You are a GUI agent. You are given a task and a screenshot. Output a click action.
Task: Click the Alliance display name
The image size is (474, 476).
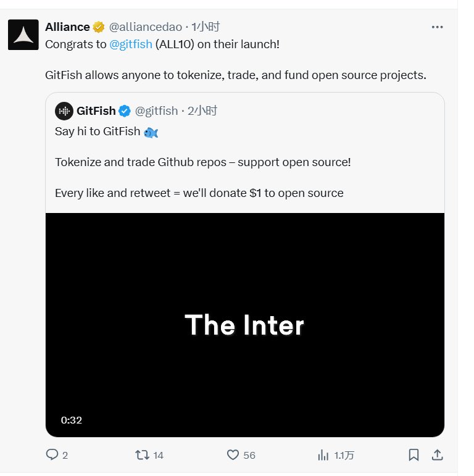[x=67, y=27]
